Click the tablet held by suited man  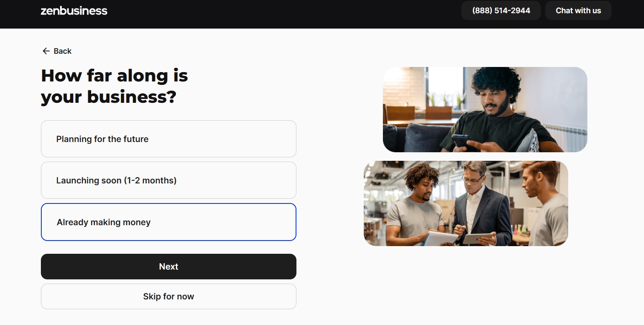tap(477, 239)
